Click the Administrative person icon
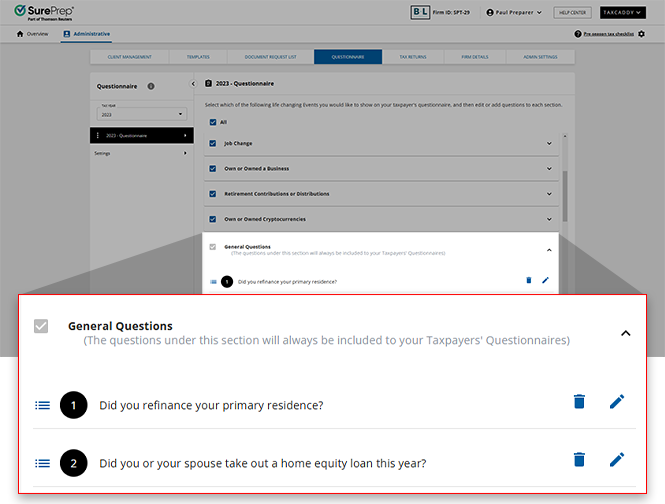Image resolution: width=665 pixels, height=504 pixels. click(67, 34)
